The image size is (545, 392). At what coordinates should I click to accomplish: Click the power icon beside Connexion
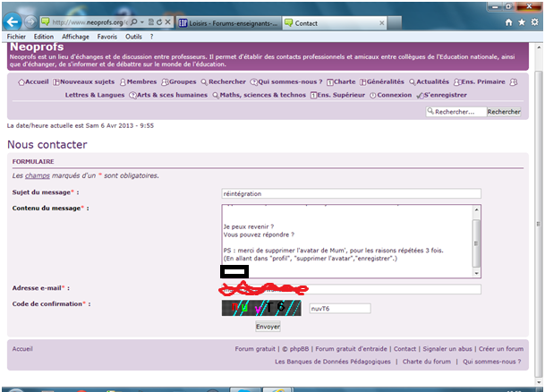coord(373,95)
